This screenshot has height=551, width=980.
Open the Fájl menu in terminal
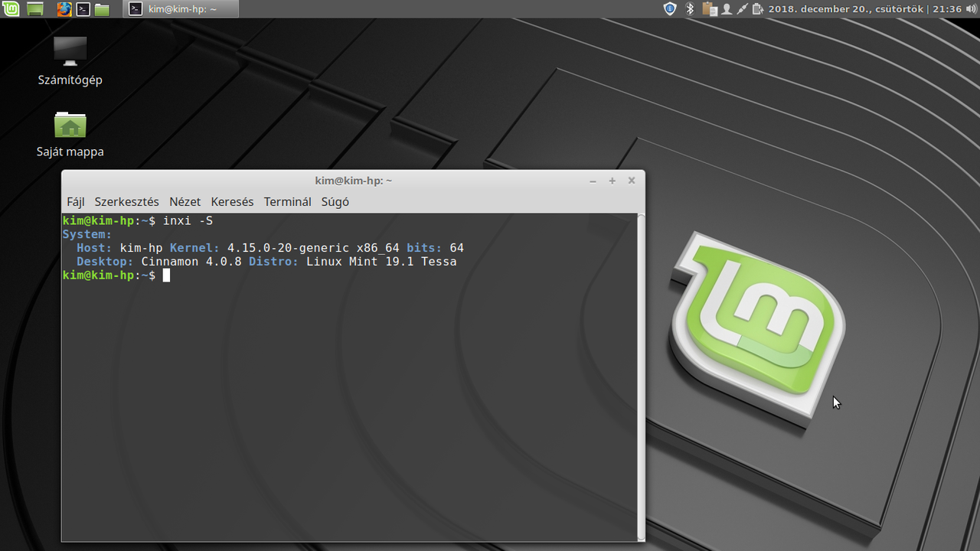[x=75, y=202]
